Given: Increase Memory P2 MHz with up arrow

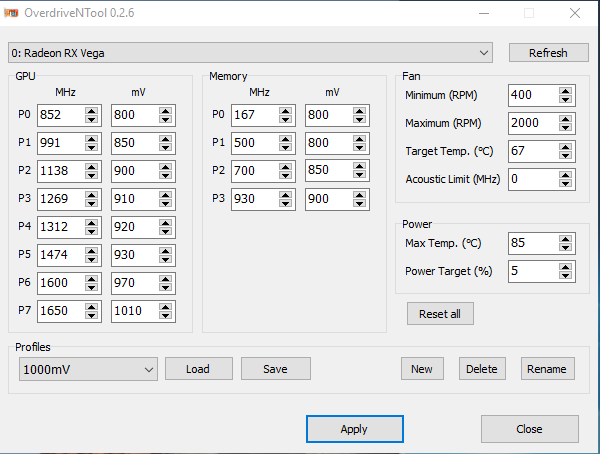Looking at the screenshot, I should coord(285,167).
